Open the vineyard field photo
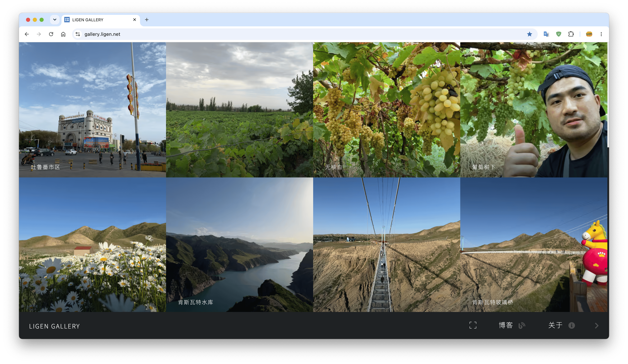Viewport: 628px width, 364px height. point(239,110)
